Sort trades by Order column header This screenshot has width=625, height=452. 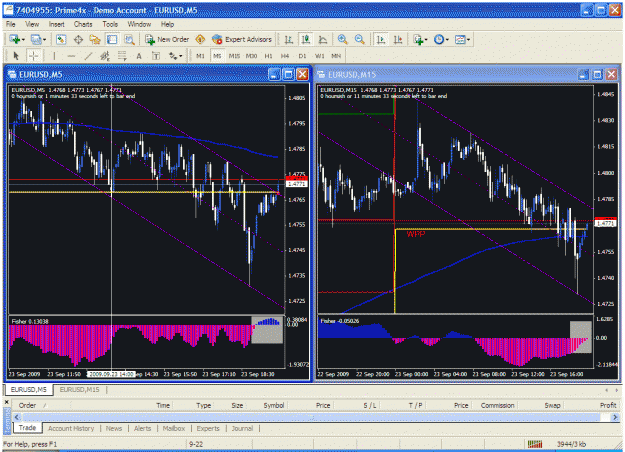click(27, 405)
